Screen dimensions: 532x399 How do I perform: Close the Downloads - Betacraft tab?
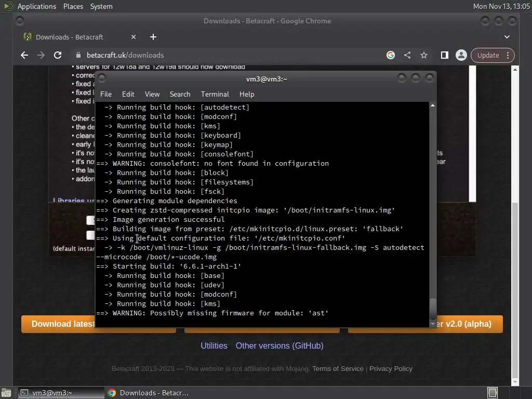134,37
